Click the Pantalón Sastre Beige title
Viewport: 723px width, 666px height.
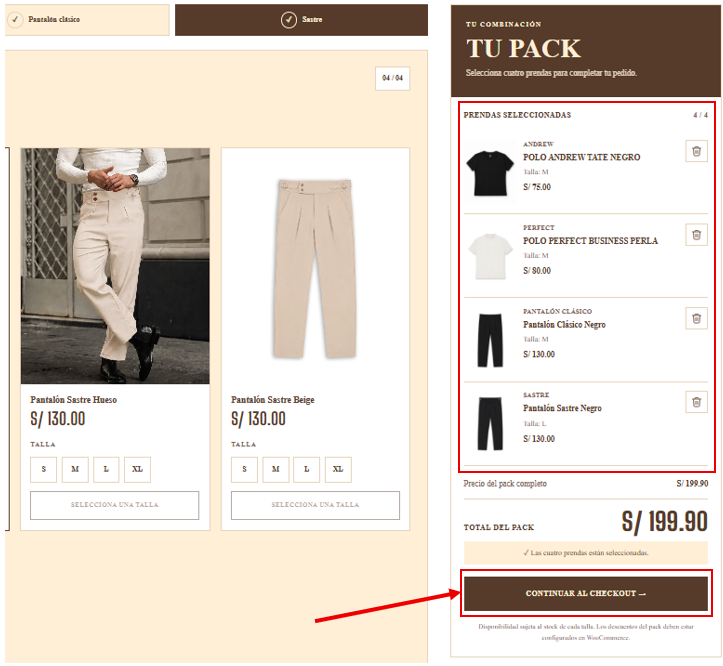pos(273,400)
